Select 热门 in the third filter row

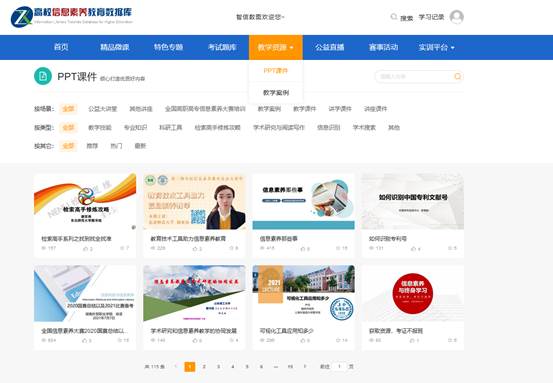pos(116,146)
